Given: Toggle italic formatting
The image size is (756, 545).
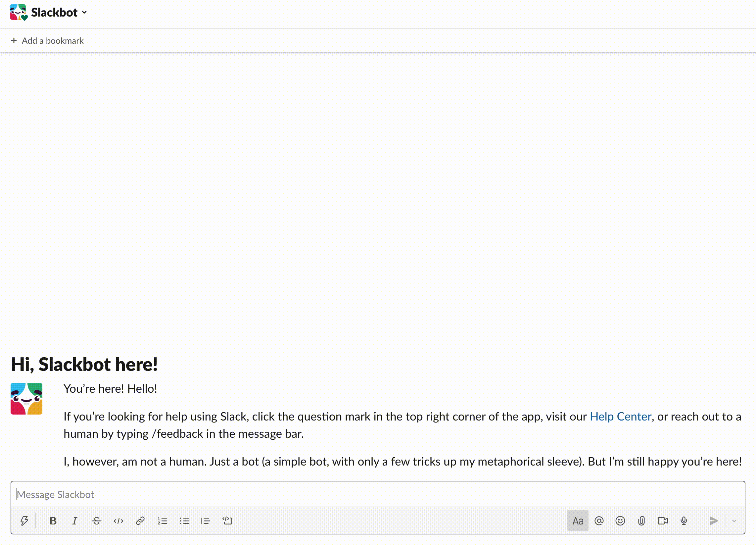Looking at the screenshot, I should pos(75,520).
